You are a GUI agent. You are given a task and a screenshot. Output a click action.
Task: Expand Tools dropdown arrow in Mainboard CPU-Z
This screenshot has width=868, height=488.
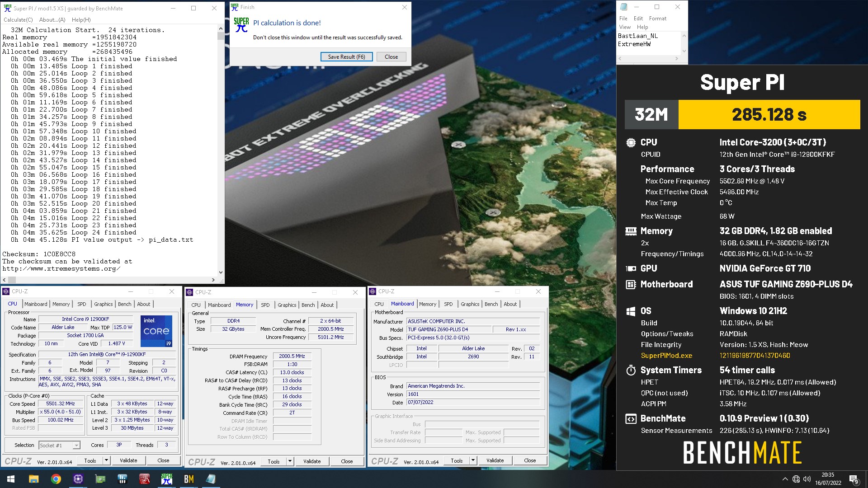click(x=473, y=461)
